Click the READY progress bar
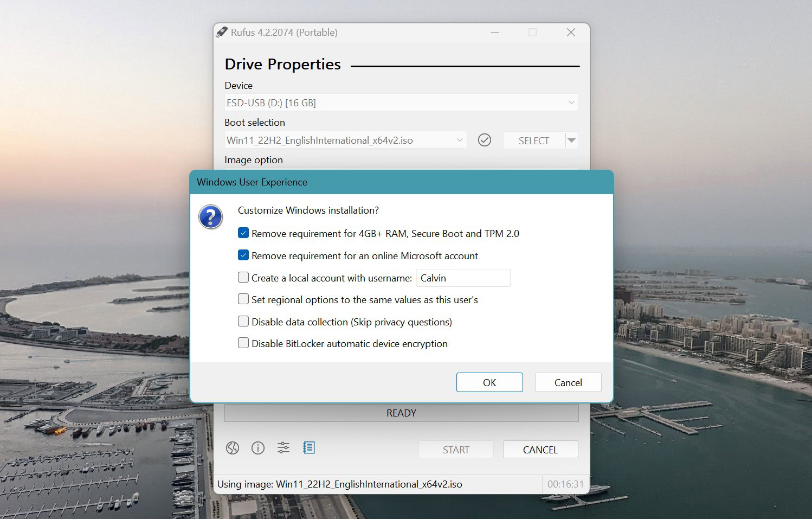Viewport: 812px width, 519px height. coord(402,413)
